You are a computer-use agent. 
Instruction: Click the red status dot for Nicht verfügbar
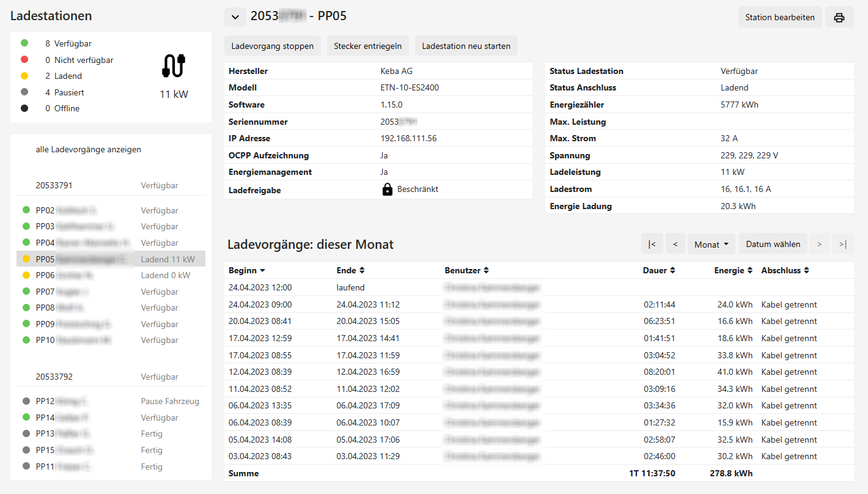[24, 60]
